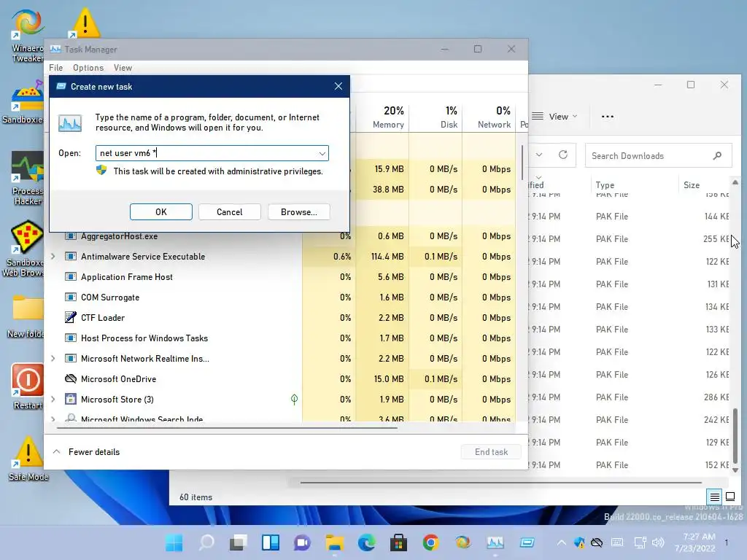Click Task Manager horizontal scrollbar
The width and height of the screenshot is (747, 560).
click(x=227, y=427)
